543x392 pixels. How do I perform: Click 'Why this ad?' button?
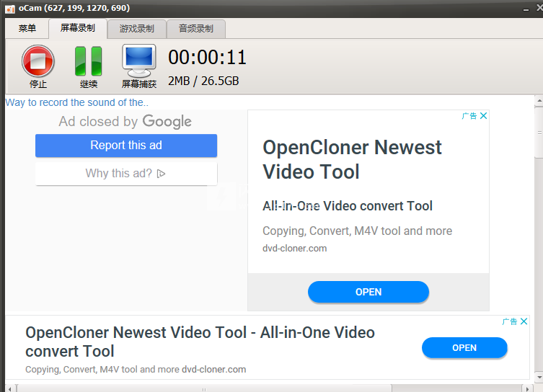[126, 174]
